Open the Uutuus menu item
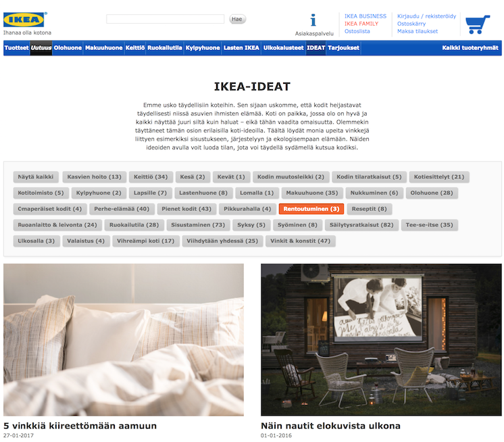This screenshot has width=504, height=442. 41,48
